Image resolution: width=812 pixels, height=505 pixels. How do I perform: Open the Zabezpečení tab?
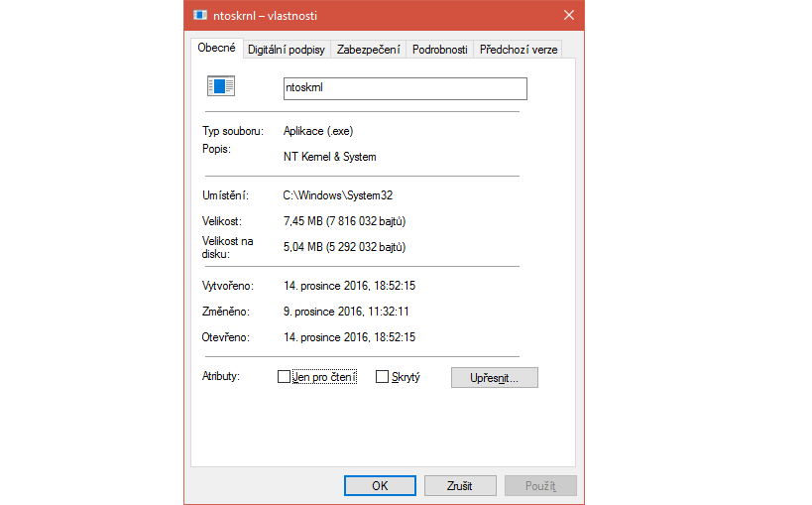pyautogui.click(x=368, y=50)
